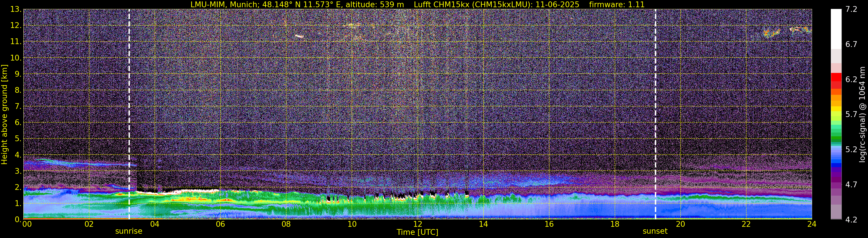
Task: Click the '5.' height axis tick label
Action: tap(18, 139)
